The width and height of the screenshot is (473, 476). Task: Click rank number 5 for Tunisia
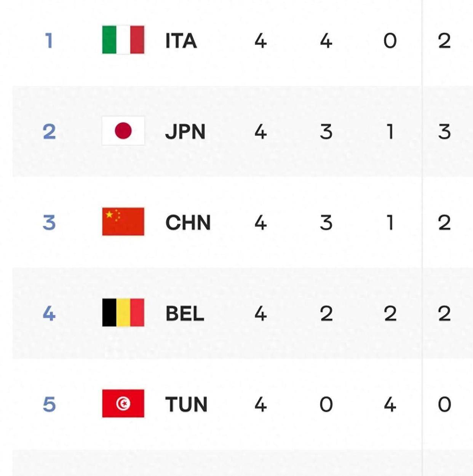point(49,404)
